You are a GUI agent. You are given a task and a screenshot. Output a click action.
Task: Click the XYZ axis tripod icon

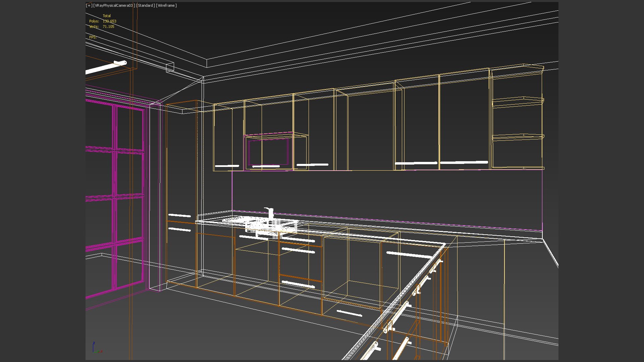point(97,348)
